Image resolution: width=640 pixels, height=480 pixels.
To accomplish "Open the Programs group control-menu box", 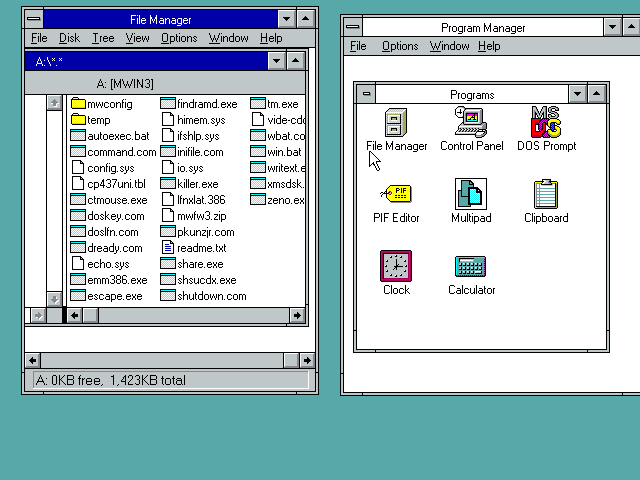I will tap(366, 94).
